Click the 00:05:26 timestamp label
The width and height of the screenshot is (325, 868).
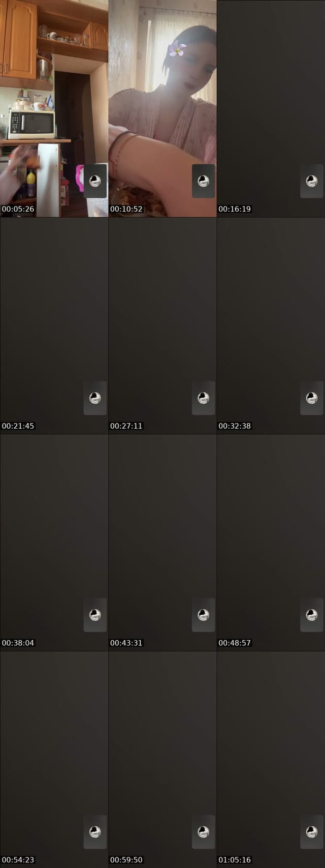18,209
